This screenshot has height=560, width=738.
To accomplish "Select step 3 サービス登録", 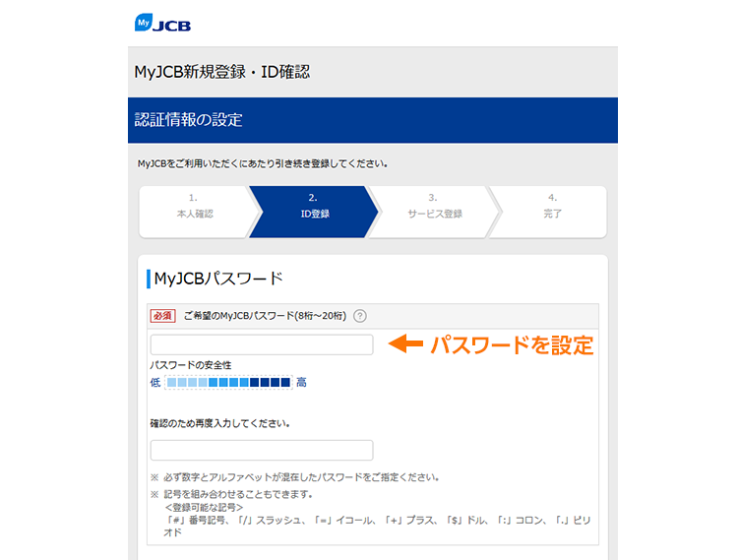I will [434, 212].
